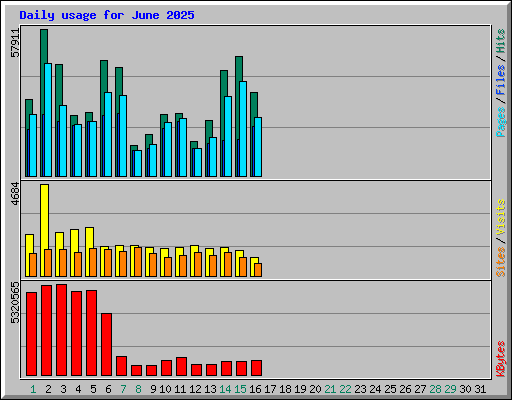The image size is (512, 400).
Task: Click the cyan Pages legend label
Action: [x=501, y=122]
